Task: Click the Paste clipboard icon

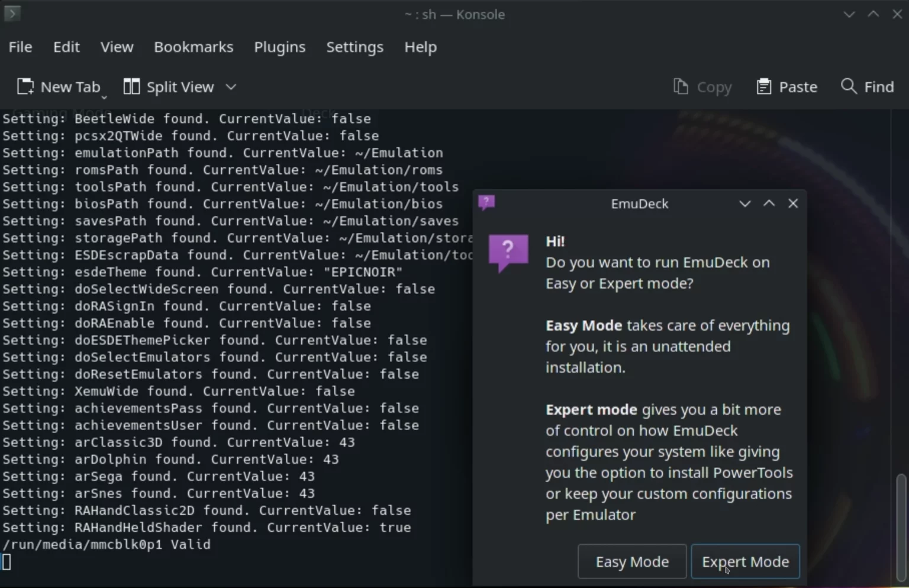Action: (764, 87)
